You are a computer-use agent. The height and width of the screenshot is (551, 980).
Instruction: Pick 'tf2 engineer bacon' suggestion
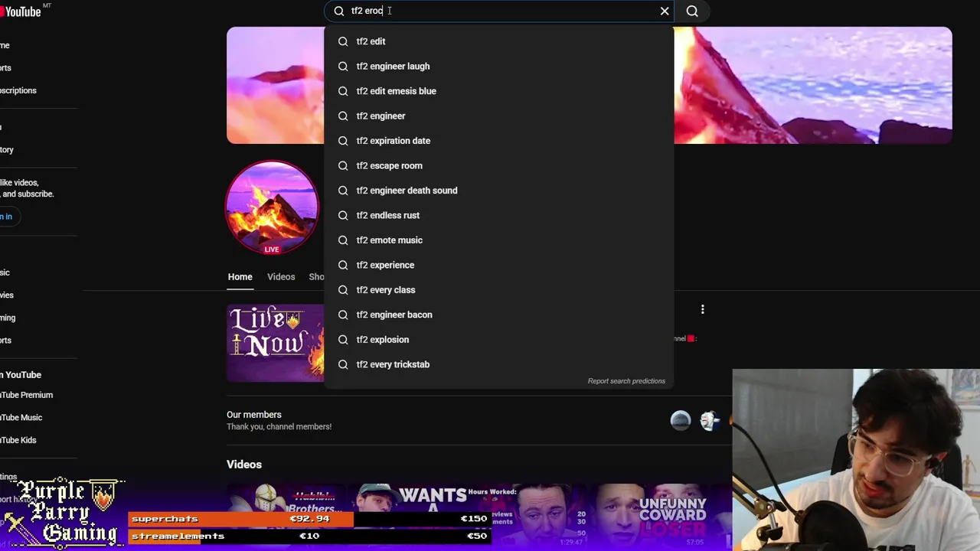point(499,315)
